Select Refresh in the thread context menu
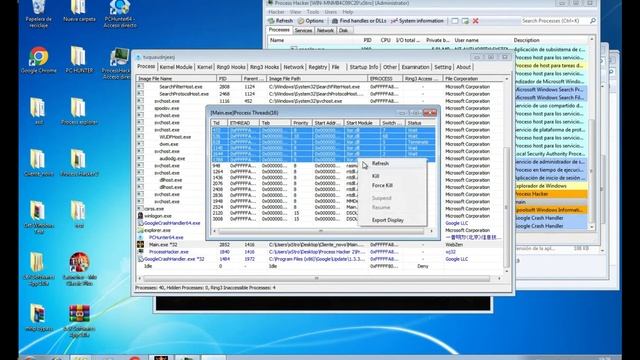 tap(380, 163)
